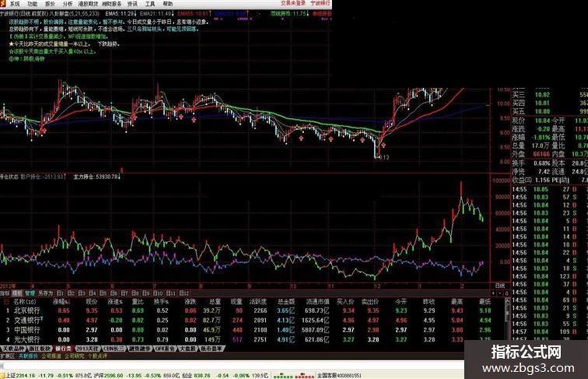This screenshot has width=588, height=379.
Task: Click the EMA21 value label on chart
Action: tap(156, 14)
